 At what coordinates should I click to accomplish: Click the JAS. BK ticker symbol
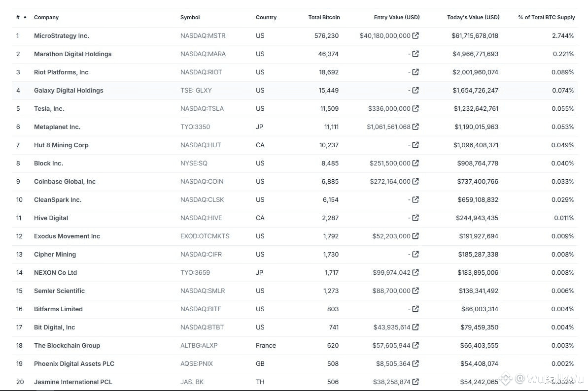192,382
